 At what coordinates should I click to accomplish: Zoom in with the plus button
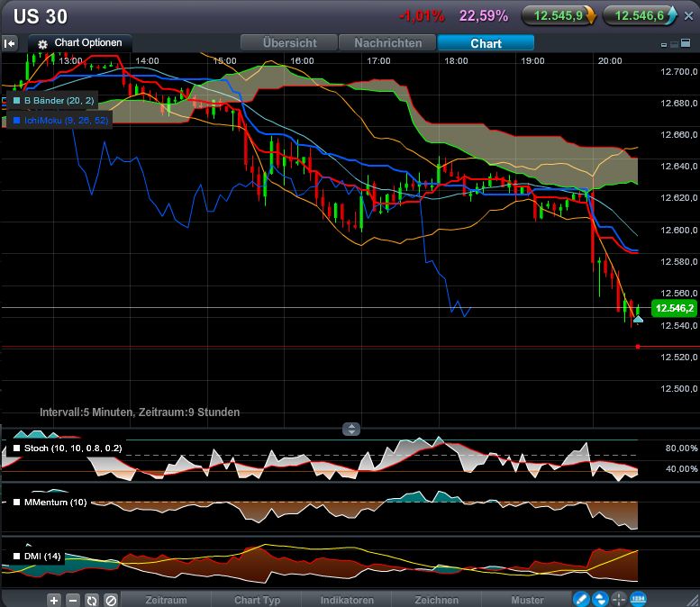pyautogui.click(x=53, y=600)
